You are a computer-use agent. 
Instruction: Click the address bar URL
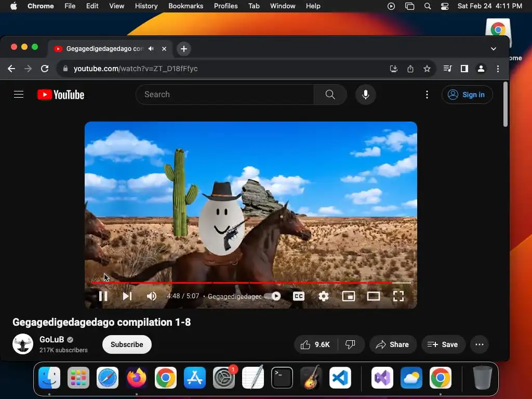[x=136, y=69]
